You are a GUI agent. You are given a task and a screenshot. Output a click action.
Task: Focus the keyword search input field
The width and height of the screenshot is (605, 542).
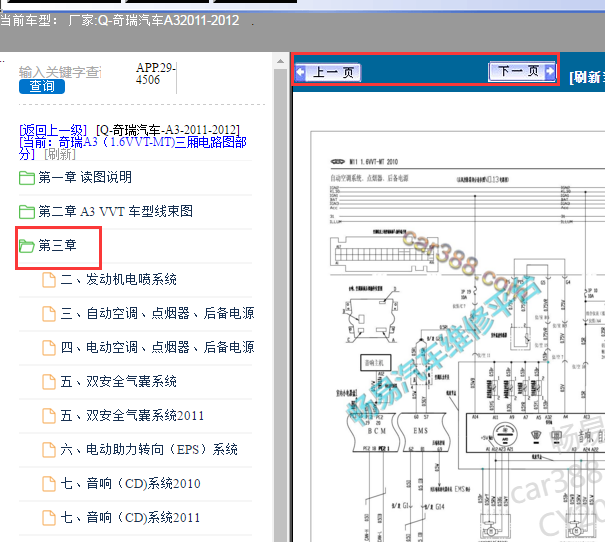pos(60,72)
